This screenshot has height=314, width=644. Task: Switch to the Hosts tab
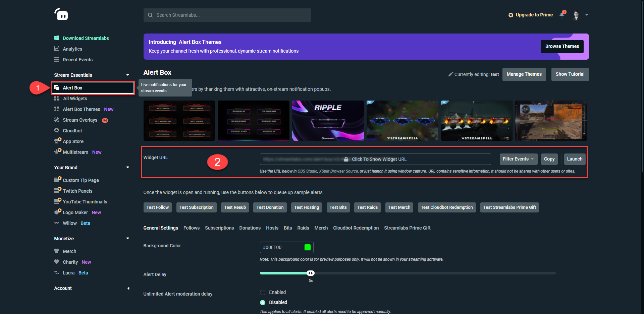272,228
